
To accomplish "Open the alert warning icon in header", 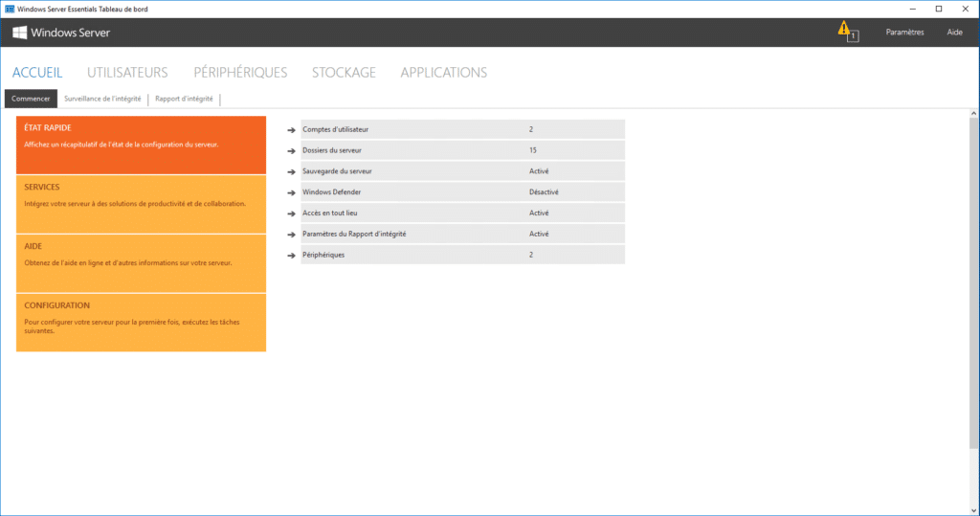I will pos(848,32).
